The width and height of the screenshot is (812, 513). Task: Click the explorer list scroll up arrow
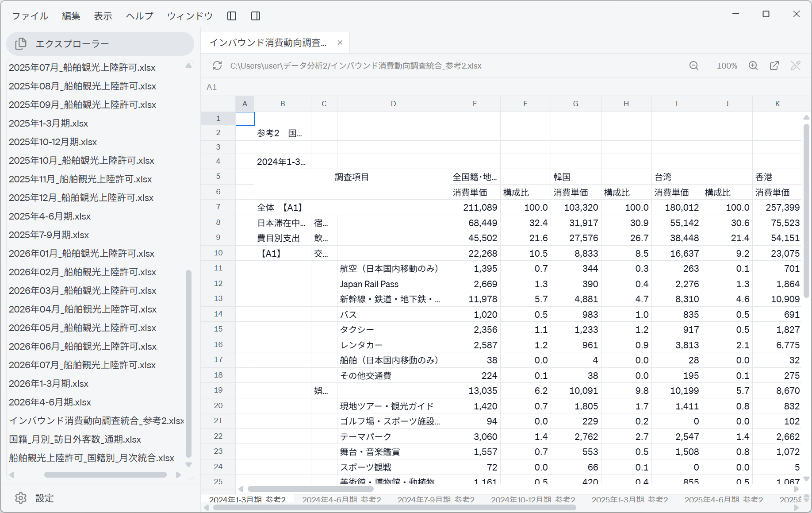tap(189, 66)
